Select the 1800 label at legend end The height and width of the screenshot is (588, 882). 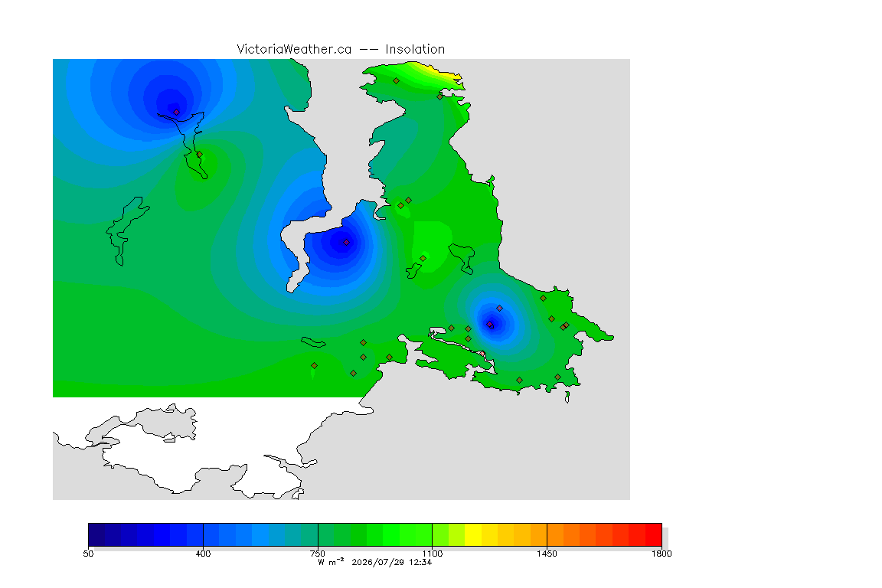tap(661, 554)
